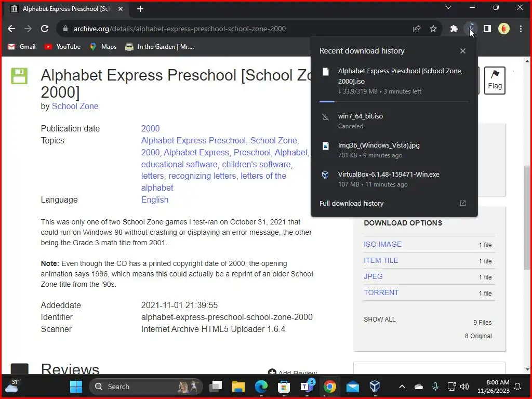Image resolution: width=532 pixels, height=399 pixels.
Task: Select the canceled win7_64_bit.iso entry
Action: coord(394,121)
